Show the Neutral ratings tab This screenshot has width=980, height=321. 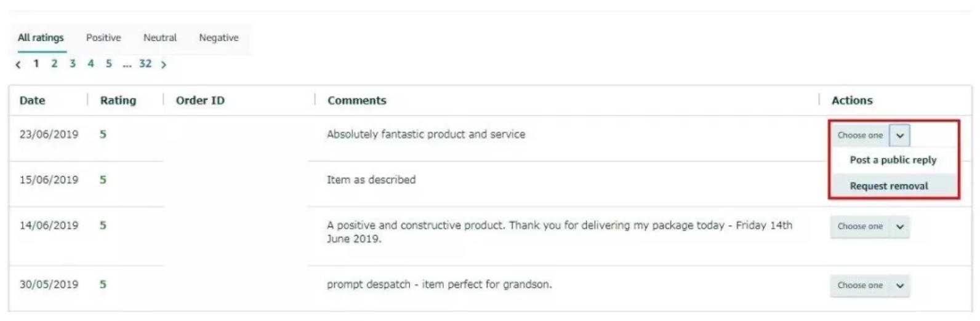160,38
